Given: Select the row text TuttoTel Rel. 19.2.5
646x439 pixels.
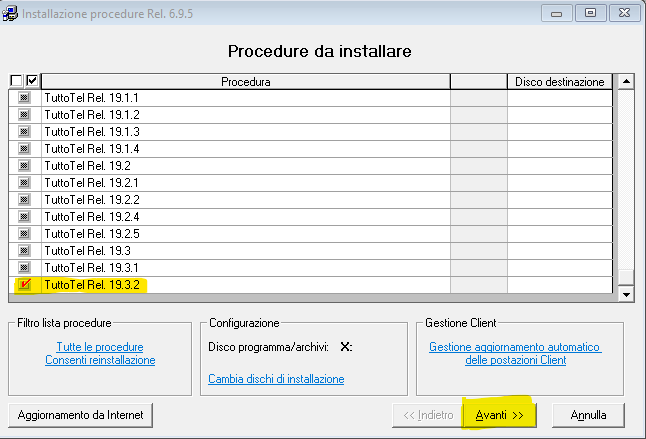Looking at the screenshot, I should click(x=92, y=234).
